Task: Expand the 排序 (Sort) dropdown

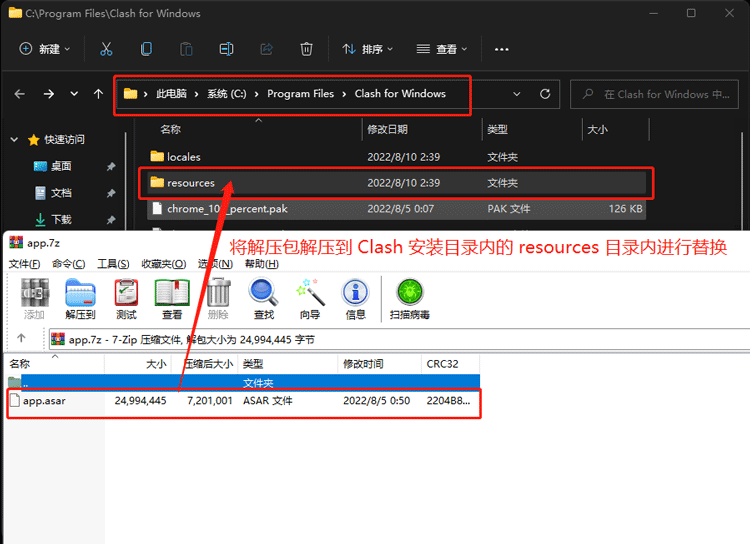Action: 367,49
